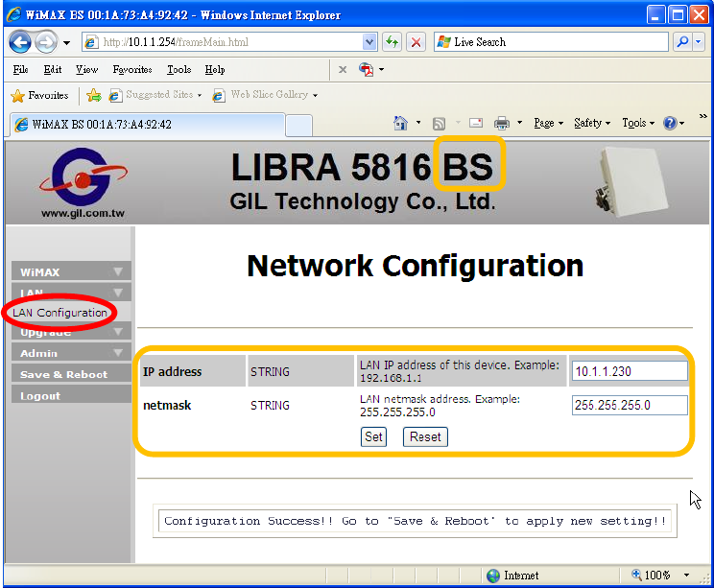Click the Read Mail icon

tap(476, 123)
